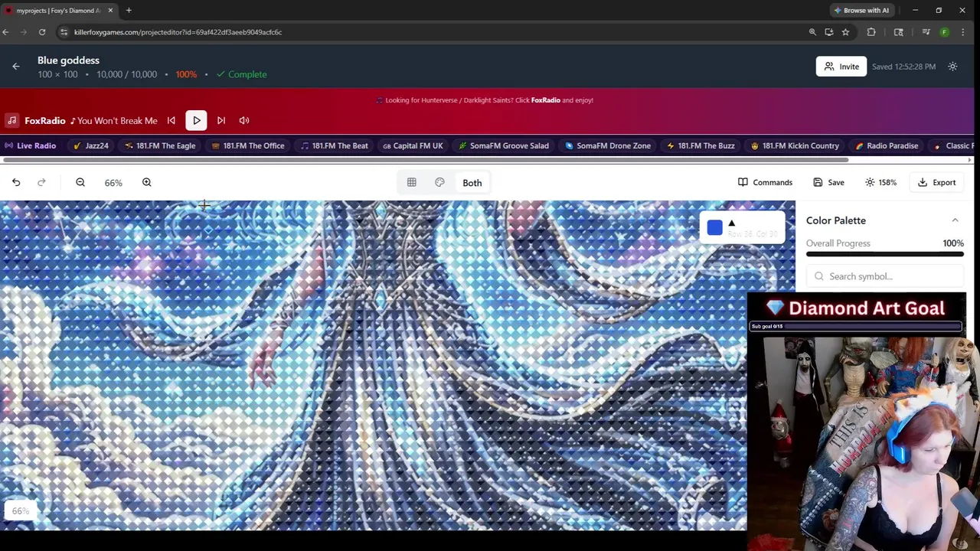The image size is (980, 551).
Task: Play FoxRadio track
Action: click(196, 120)
